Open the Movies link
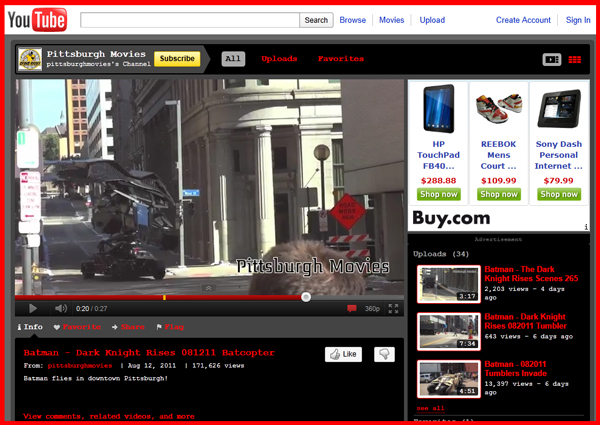The image size is (600, 425). click(391, 20)
